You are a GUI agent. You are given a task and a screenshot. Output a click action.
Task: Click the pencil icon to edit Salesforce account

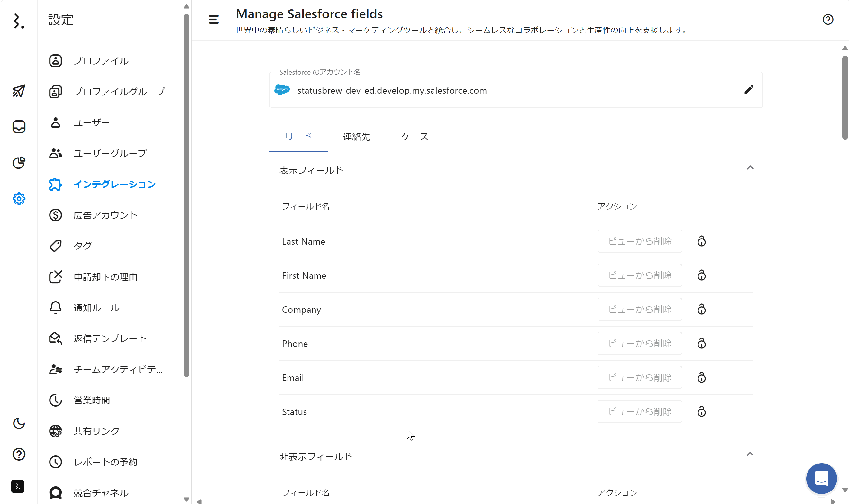(x=749, y=90)
